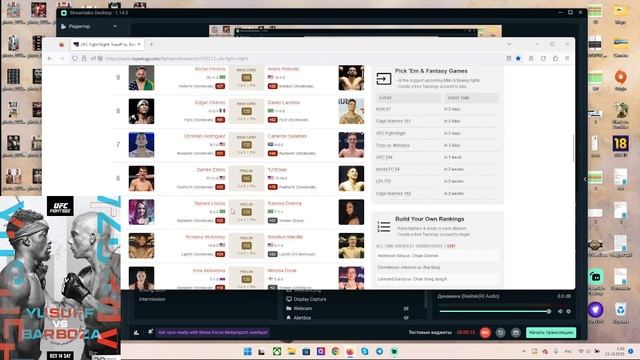Adjust the Динамики volume slider
The height and width of the screenshot is (360, 640).
pyautogui.click(x=495, y=311)
